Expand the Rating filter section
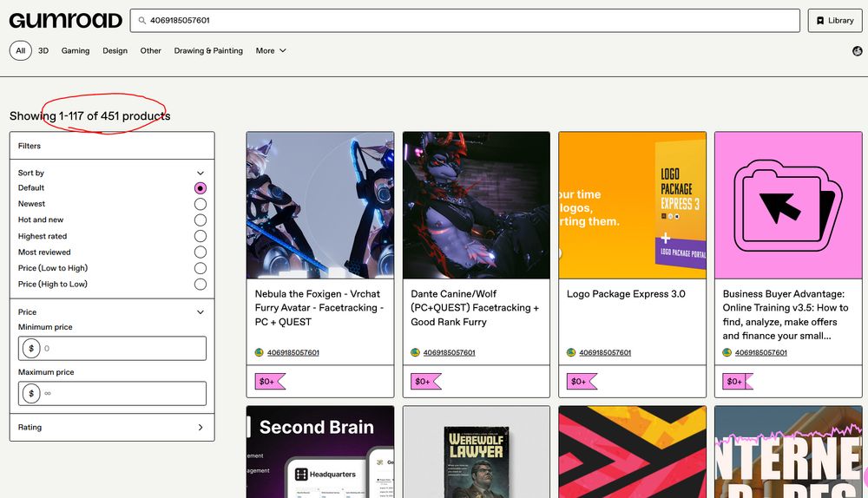 coord(112,427)
